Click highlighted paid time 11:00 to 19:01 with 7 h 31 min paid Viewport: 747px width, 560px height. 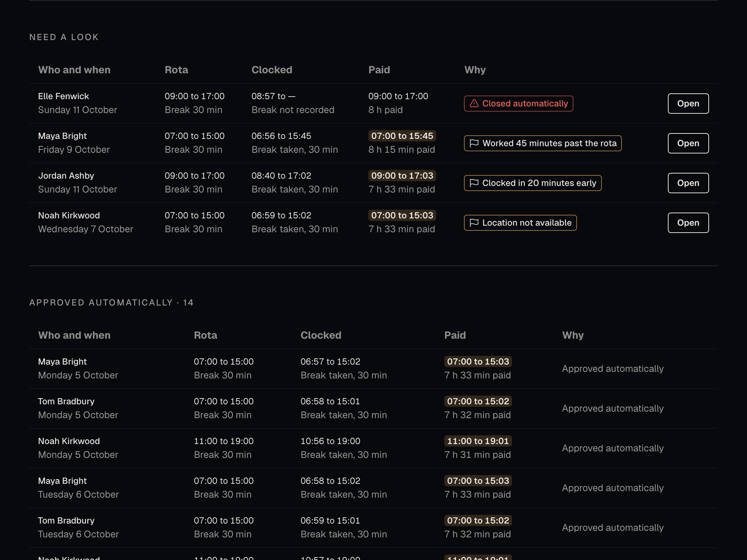[x=478, y=441]
